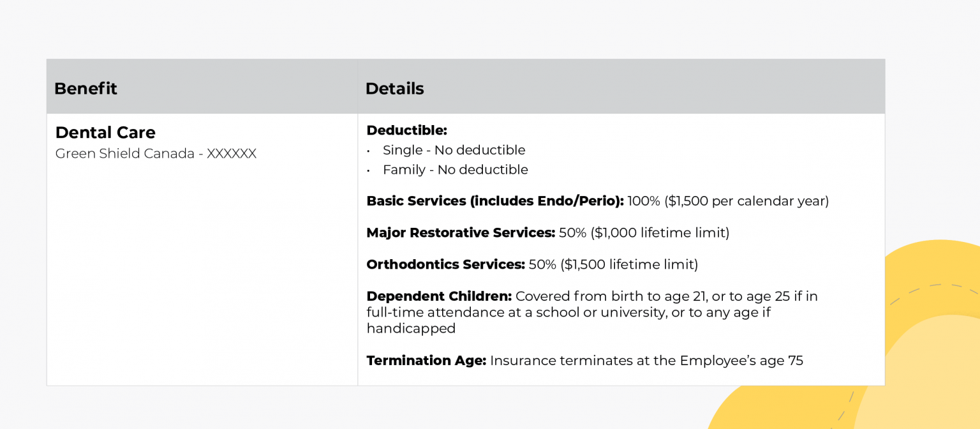
Task: Click the Major Restorative Services label
Action: pos(461,233)
